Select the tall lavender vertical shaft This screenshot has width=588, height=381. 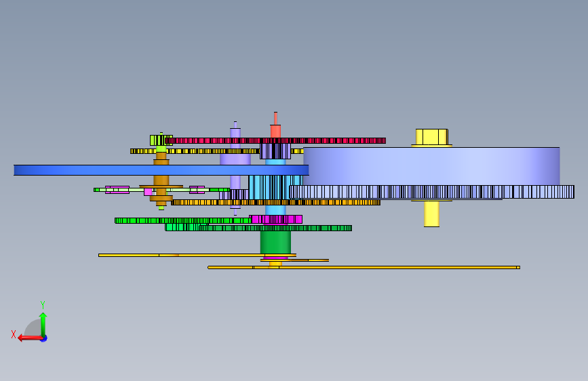coord(235,168)
